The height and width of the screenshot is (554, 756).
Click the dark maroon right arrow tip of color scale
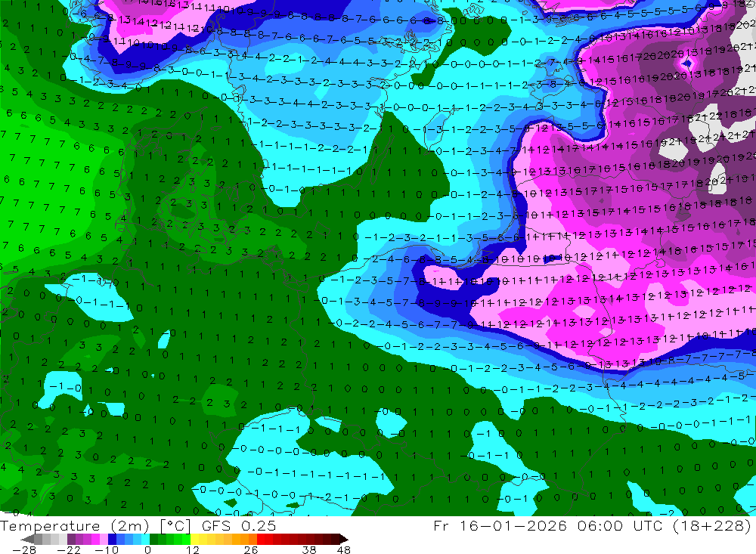pos(343,539)
